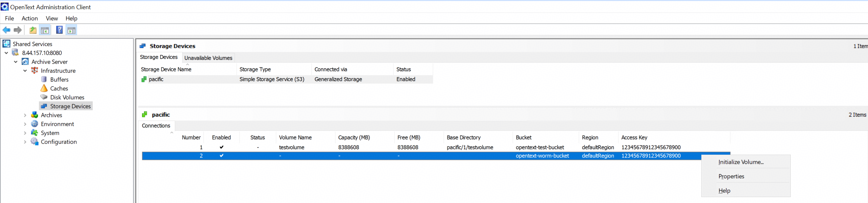Viewport: 868px width, 203px height.
Task: Click Enabled checkmark for connection 1
Action: tap(221, 147)
